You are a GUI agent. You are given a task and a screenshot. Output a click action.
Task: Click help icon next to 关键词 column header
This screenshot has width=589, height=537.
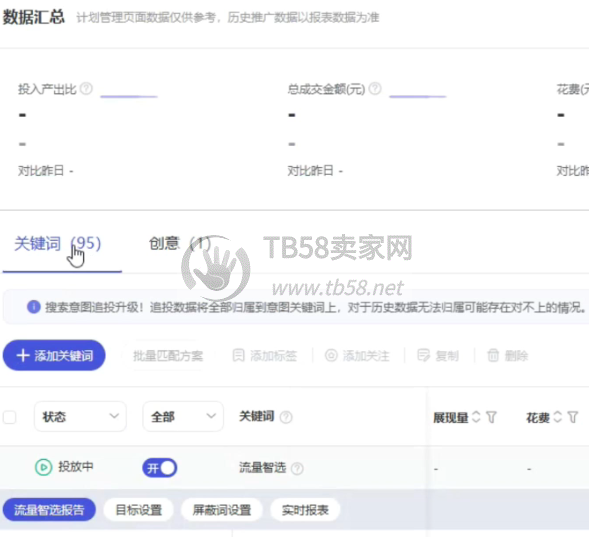click(x=286, y=417)
